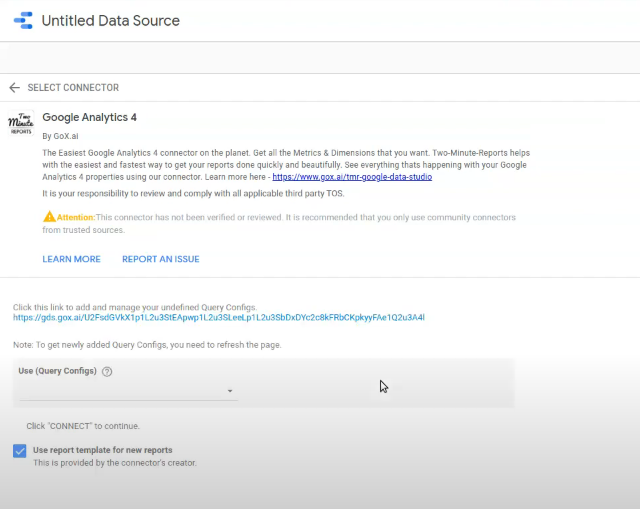This screenshot has height=509, width=640.
Task: Click the 'Click CONNECT to continue' text
Action: [x=83, y=426]
